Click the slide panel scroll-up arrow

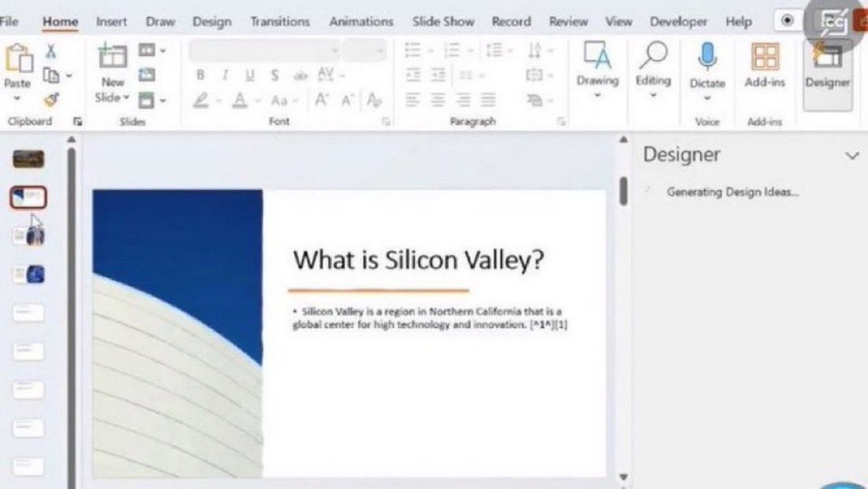coord(71,140)
